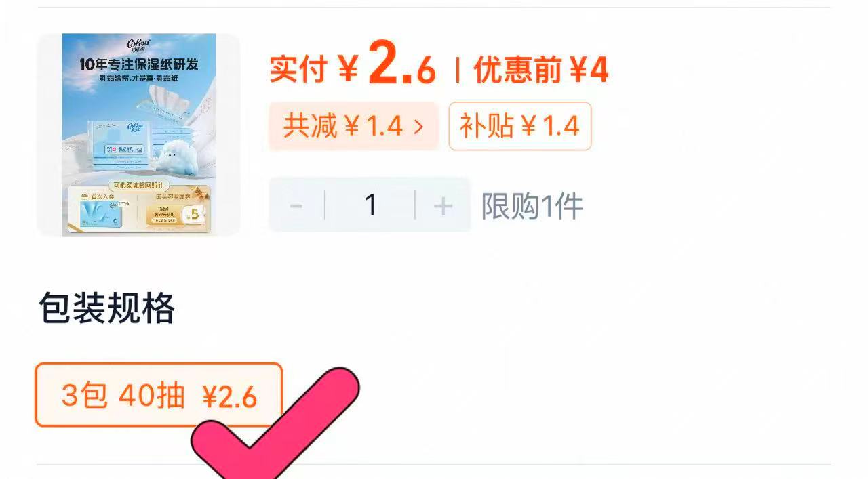
Task: Decrease quantity with the minus button
Action: coord(296,205)
